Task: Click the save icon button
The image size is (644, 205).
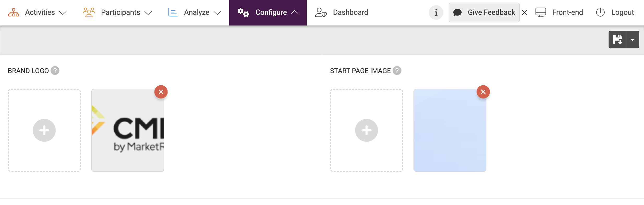Action: coord(617,40)
